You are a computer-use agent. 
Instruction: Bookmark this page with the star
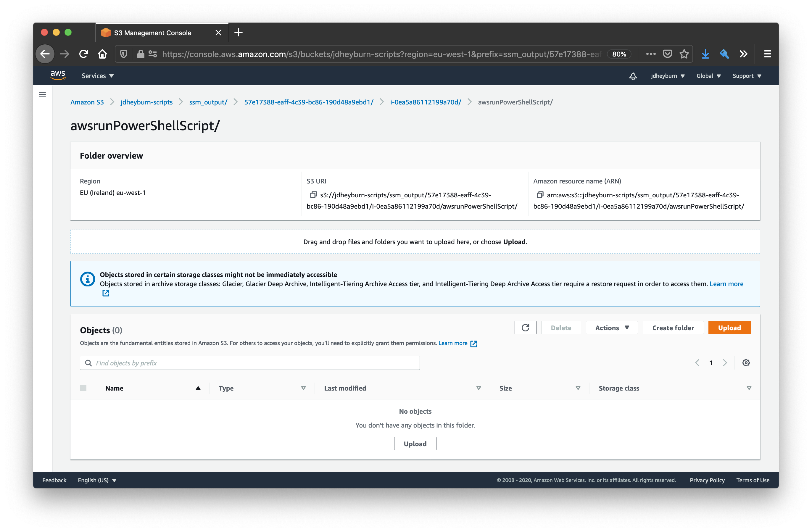684,54
